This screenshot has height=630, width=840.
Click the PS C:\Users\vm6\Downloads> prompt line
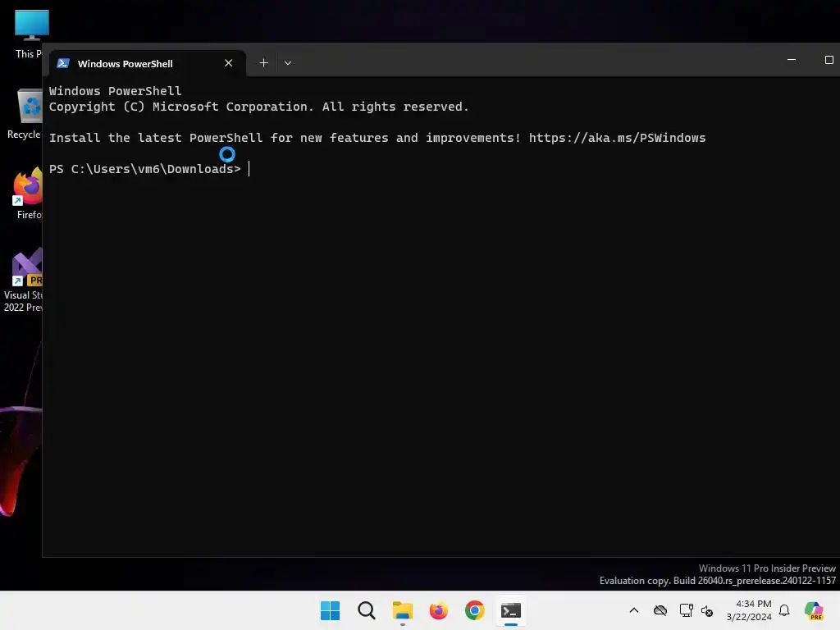145,169
